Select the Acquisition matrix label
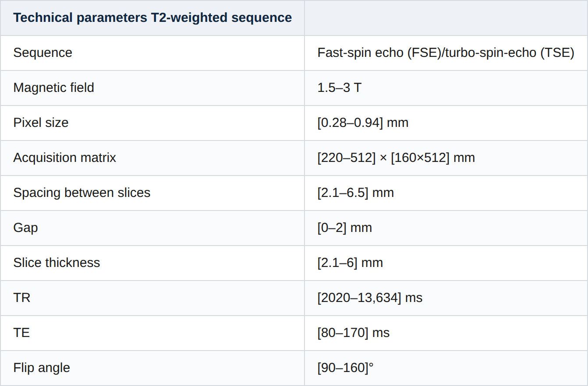 point(64,158)
